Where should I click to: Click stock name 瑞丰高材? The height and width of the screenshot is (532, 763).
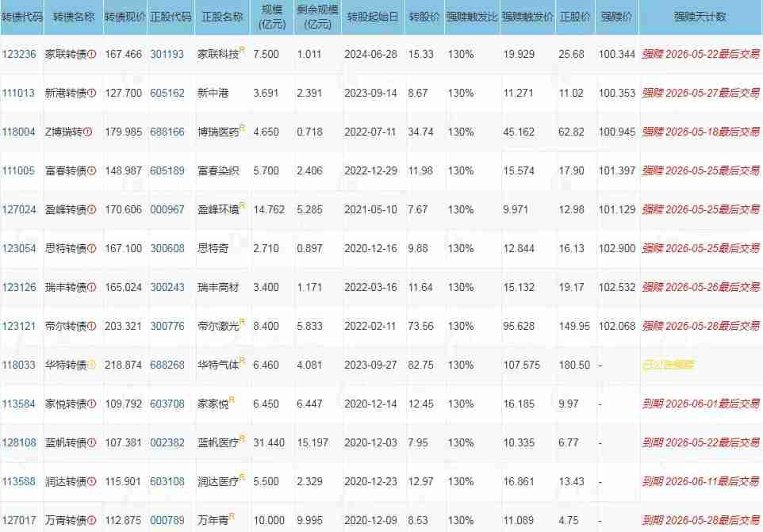point(218,287)
